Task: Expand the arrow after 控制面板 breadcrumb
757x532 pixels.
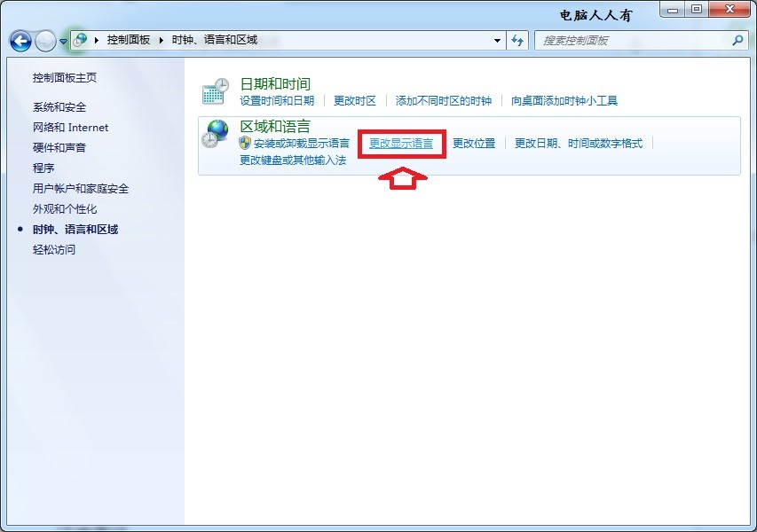Action: 162,40
